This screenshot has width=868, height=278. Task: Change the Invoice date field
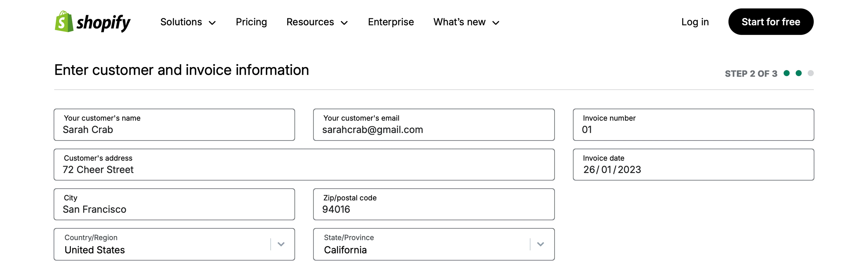pyautogui.click(x=693, y=165)
